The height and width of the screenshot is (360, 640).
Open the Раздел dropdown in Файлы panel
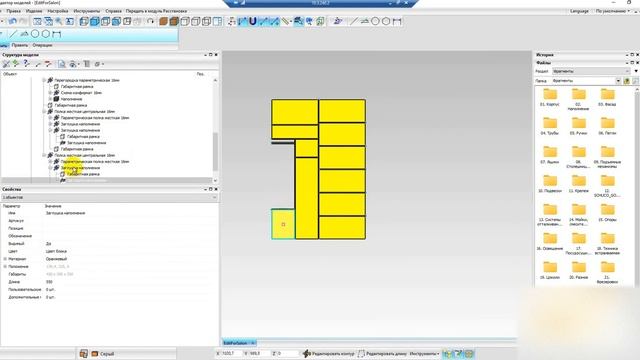[591, 71]
